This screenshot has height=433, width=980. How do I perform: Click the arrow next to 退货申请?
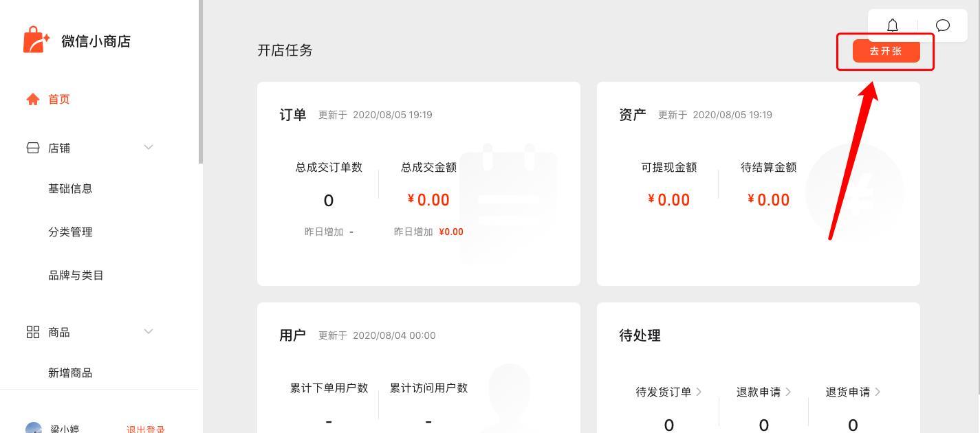pos(878,392)
